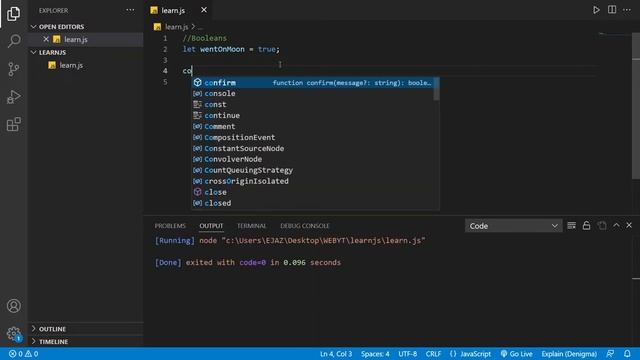Select the CountQueuingStrategy suggestion

tap(313, 170)
